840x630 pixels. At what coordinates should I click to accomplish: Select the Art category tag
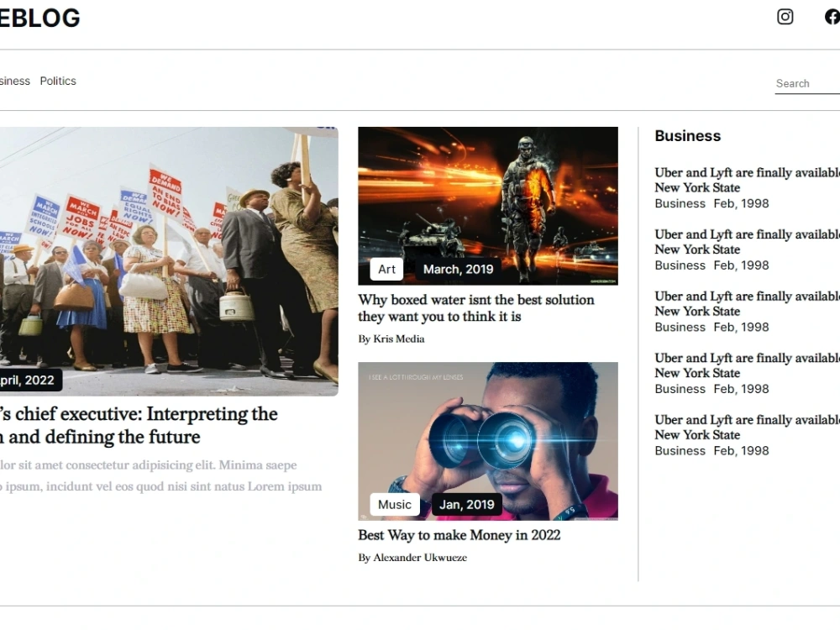click(x=386, y=269)
